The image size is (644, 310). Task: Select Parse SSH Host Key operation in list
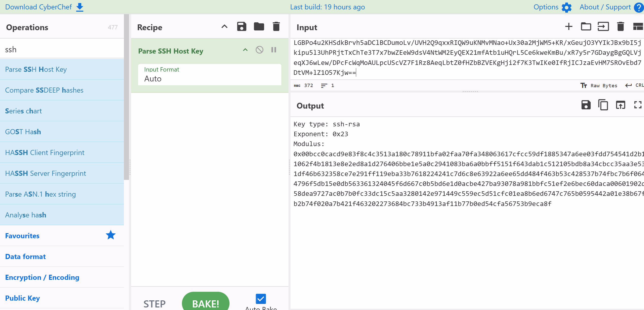pos(62,69)
